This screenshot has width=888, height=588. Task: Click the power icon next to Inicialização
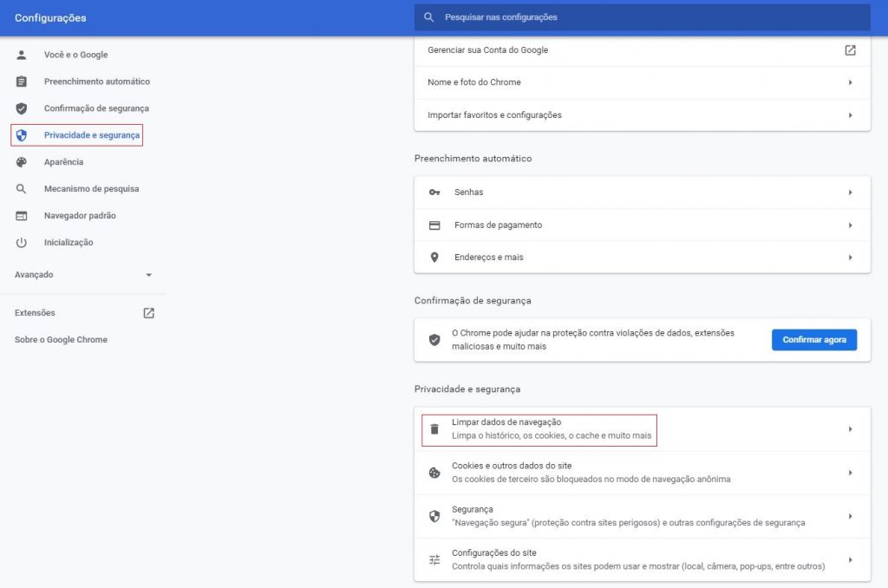21,242
